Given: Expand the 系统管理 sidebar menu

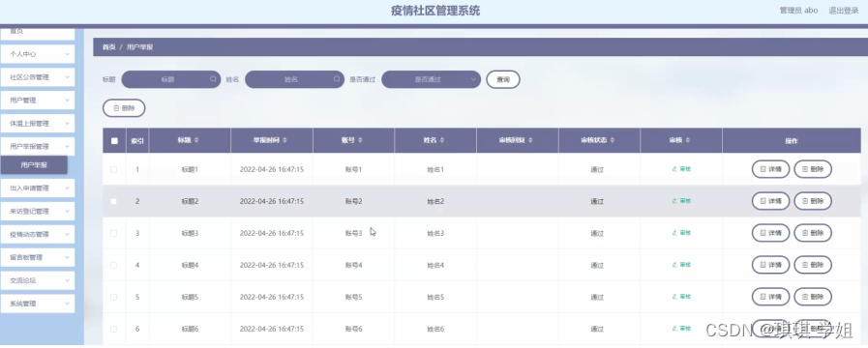Looking at the screenshot, I should point(37,304).
